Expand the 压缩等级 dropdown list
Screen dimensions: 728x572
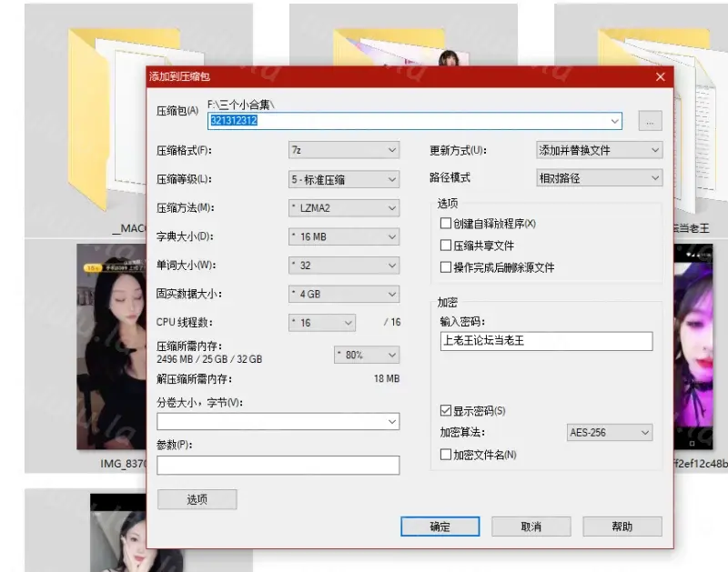pos(343,179)
